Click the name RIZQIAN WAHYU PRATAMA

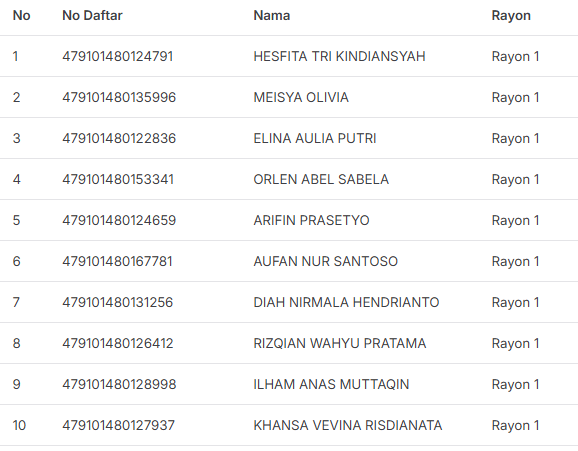click(340, 343)
